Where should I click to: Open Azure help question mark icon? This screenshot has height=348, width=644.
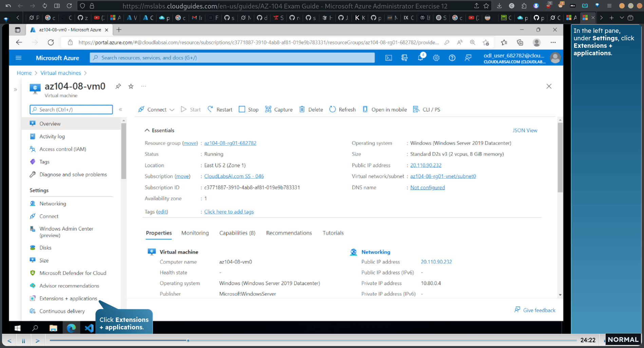(452, 58)
